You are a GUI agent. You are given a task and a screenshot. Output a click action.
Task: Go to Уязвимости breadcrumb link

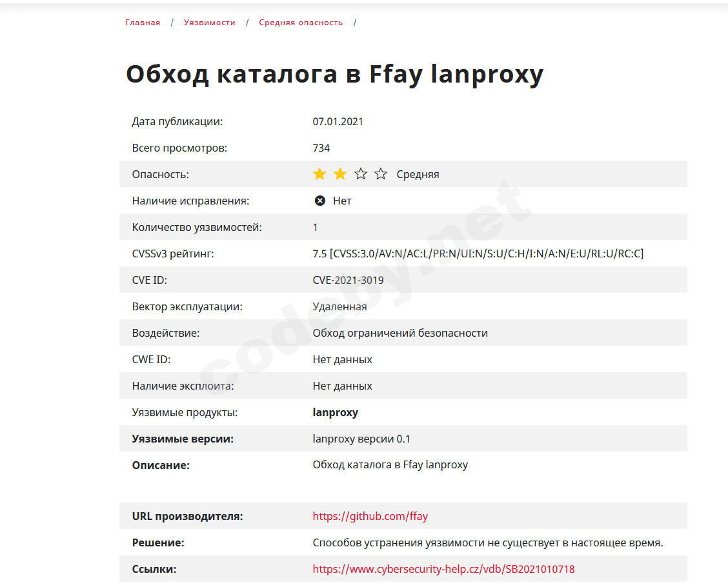[x=209, y=23]
